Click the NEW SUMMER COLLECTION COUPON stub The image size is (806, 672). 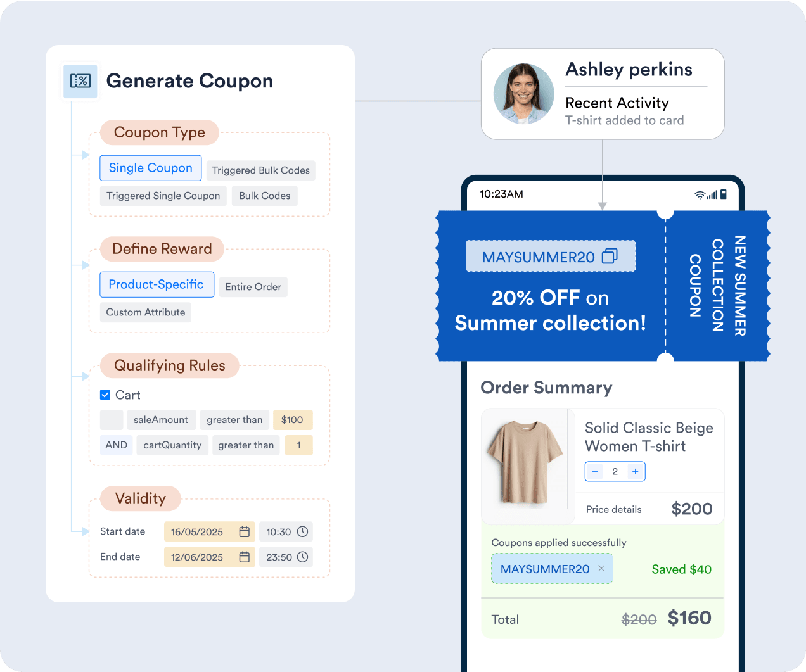coord(717,286)
